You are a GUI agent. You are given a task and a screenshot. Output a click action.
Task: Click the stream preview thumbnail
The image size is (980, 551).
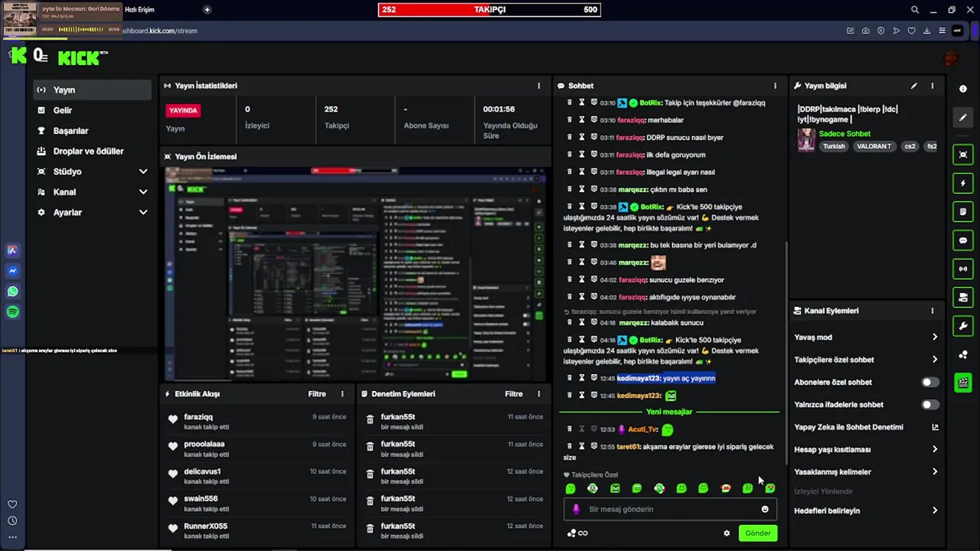coord(356,273)
